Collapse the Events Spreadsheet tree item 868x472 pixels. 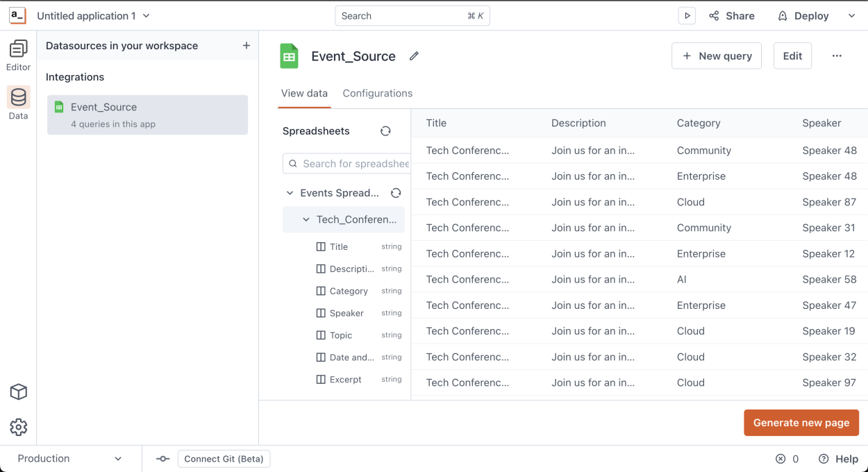click(x=290, y=192)
